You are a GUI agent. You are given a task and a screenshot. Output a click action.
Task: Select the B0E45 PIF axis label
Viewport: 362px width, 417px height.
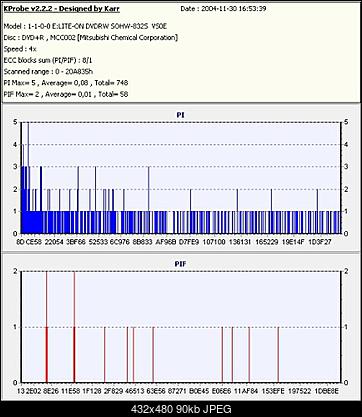click(199, 391)
